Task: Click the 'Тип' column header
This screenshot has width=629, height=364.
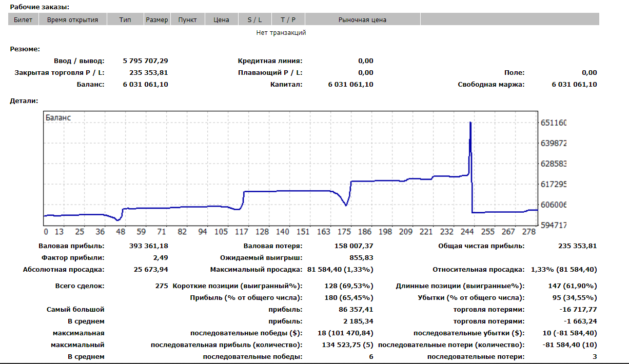Action: (125, 20)
